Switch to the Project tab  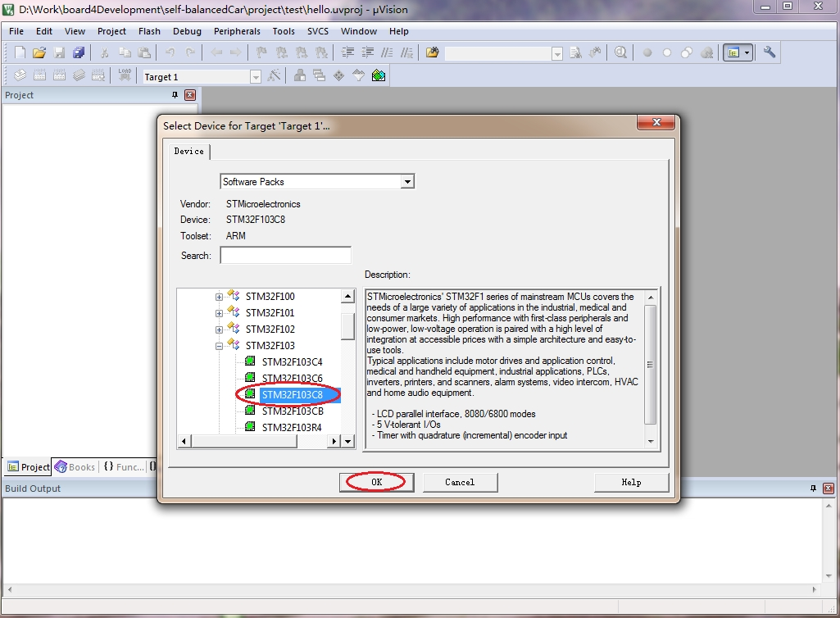click(29, 467)
